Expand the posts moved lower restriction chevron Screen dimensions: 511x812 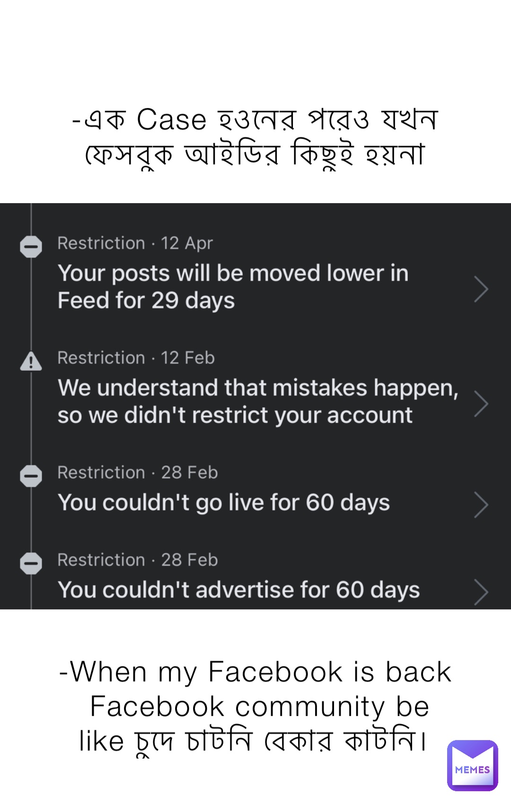(481, 289)
